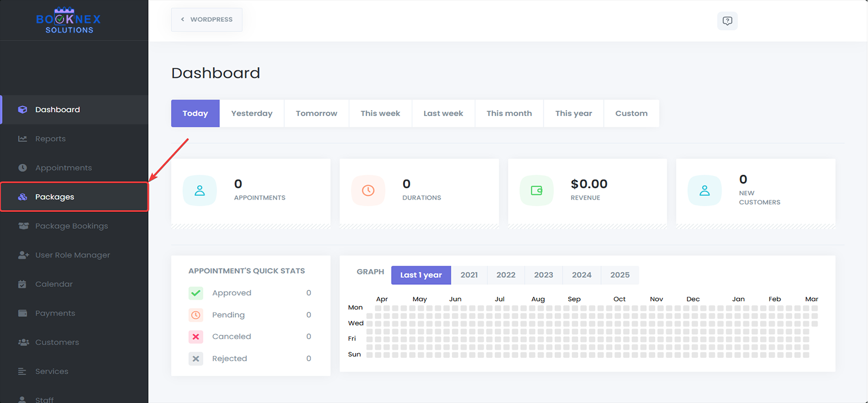Click the Calendar icon in sidebar

tap(22, 284)
